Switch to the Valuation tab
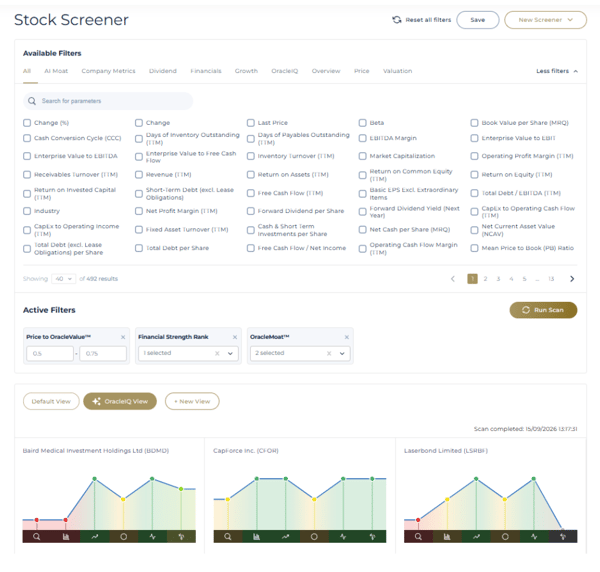 398,71
